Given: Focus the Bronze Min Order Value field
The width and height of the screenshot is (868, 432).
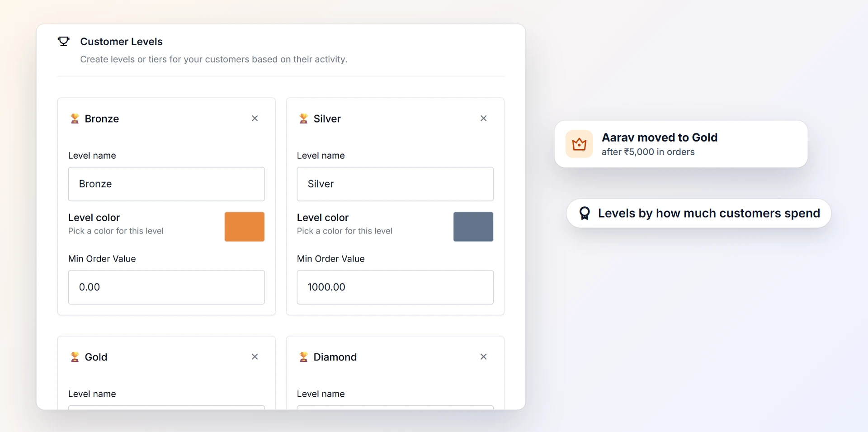Looking at the screenshot, I should tap(166, 287).
